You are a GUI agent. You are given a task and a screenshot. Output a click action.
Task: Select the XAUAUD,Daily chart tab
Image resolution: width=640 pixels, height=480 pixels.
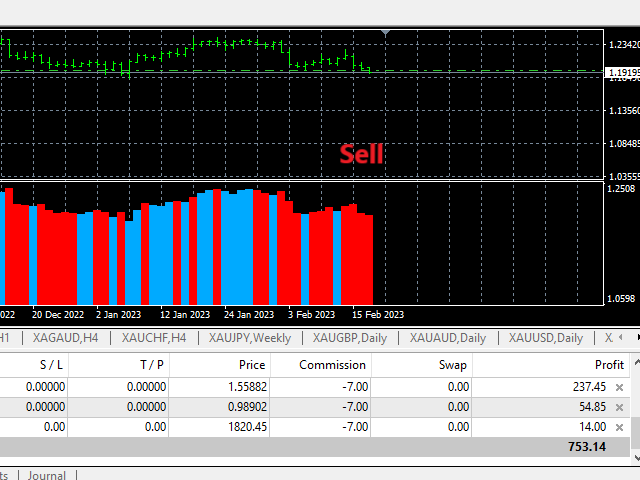pos(448,338)
